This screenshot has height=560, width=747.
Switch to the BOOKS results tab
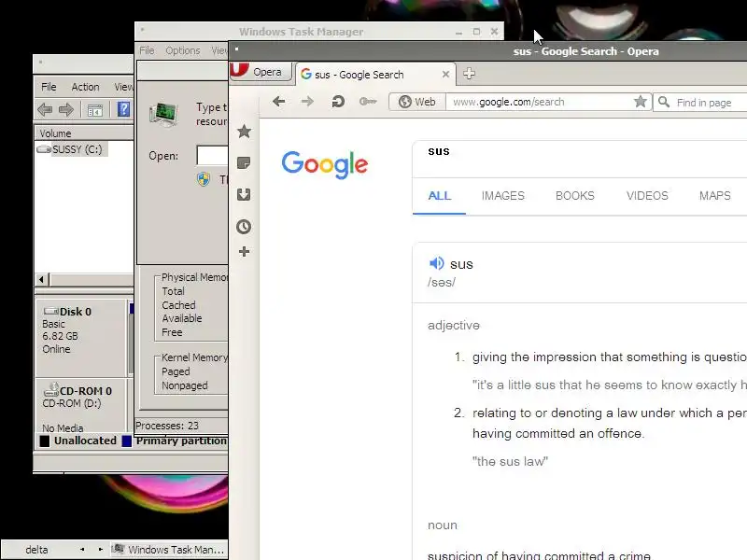click(x=575, y=196)
